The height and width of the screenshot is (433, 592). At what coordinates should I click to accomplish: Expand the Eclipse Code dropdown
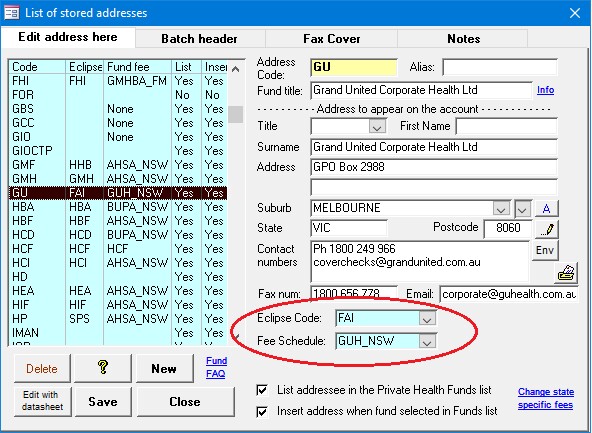point(427,319)
